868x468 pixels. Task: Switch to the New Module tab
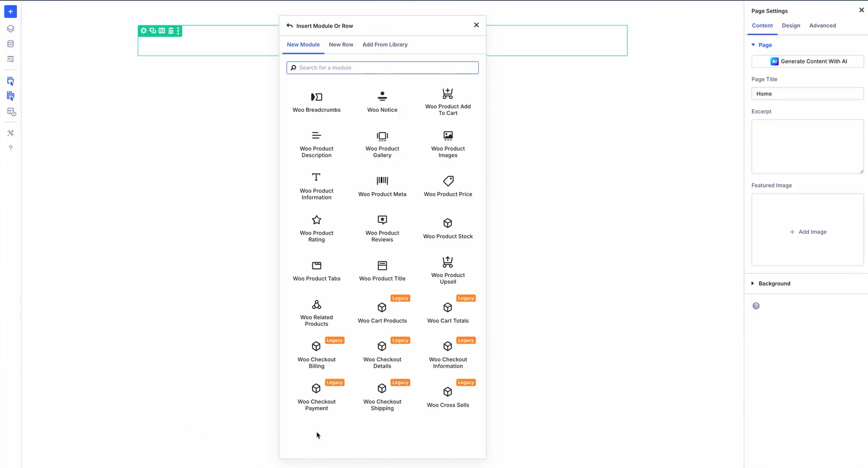303,45
